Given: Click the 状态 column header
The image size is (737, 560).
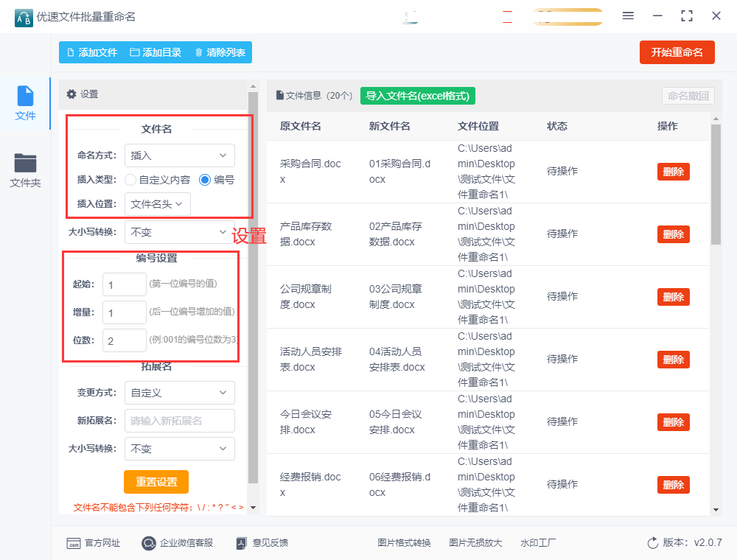Looking at the screenshot, I should [557, 127].
